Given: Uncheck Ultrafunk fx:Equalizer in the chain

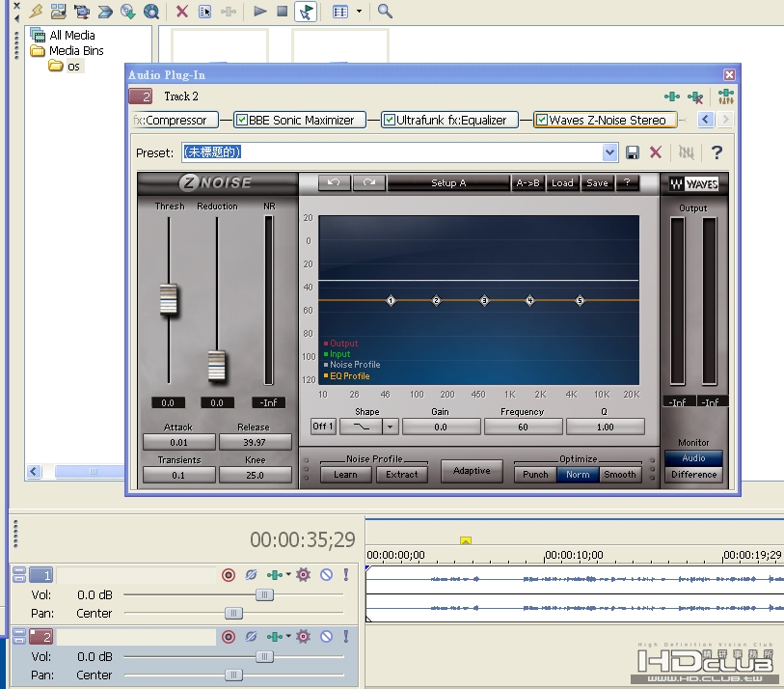Looking at the screenshot, I should pos(390,121).
